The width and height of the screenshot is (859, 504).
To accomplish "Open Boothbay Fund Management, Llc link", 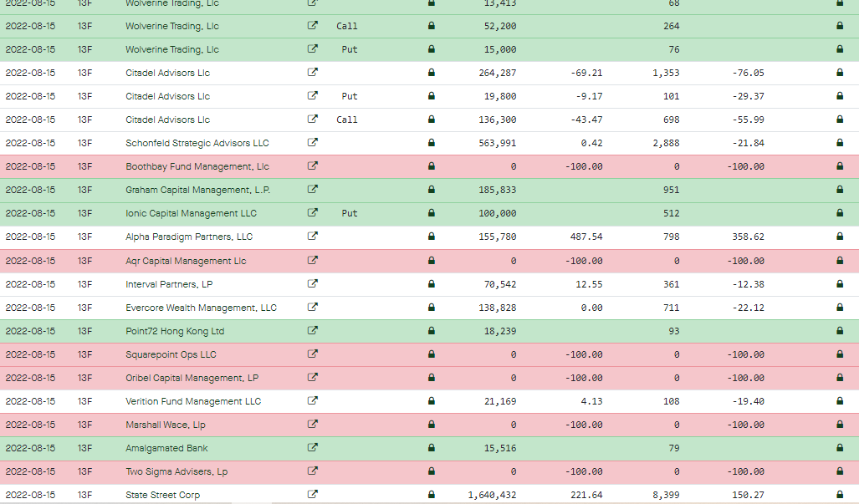I will pos(197,166).
